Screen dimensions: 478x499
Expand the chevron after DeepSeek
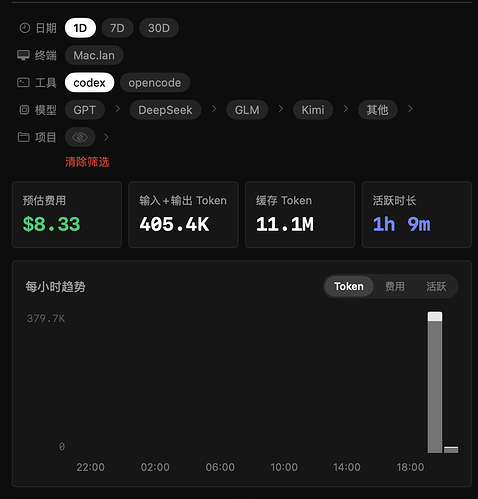point(214,109)
